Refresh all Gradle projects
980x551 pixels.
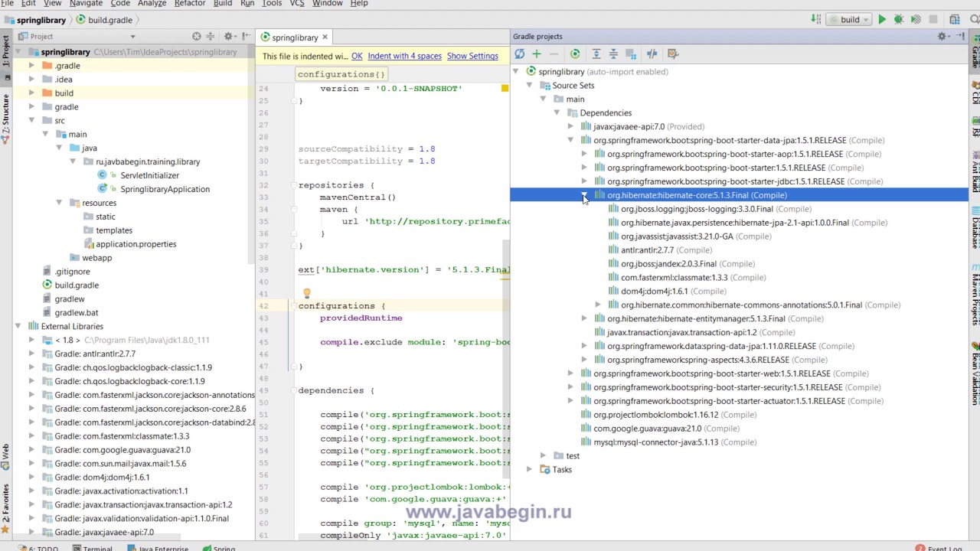point(519,54)
